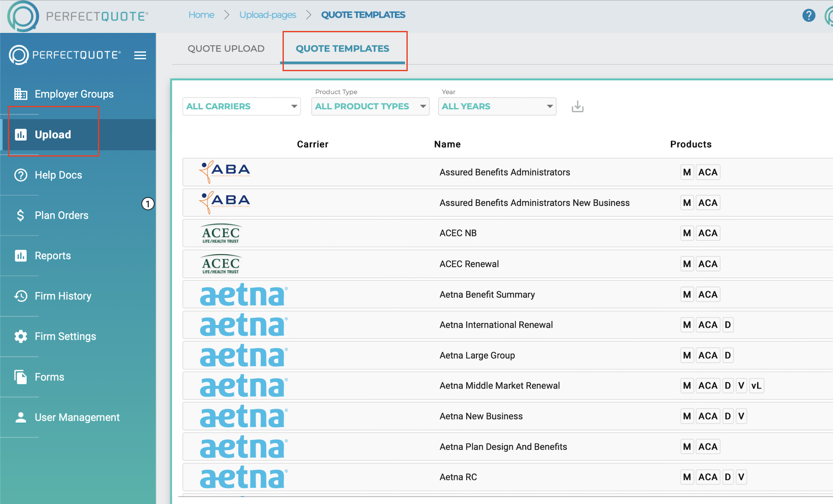Click ACEC logo in ACEC NB row
The height and width of the screenshot is (504, 833).
coord(221,233)
